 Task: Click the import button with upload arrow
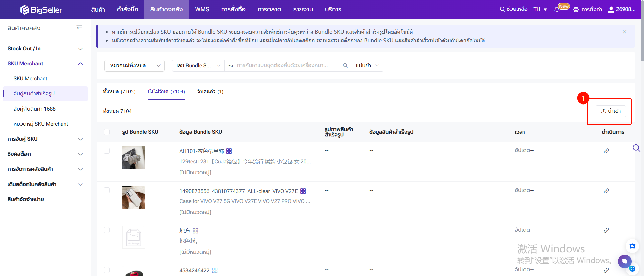(610, 111)
